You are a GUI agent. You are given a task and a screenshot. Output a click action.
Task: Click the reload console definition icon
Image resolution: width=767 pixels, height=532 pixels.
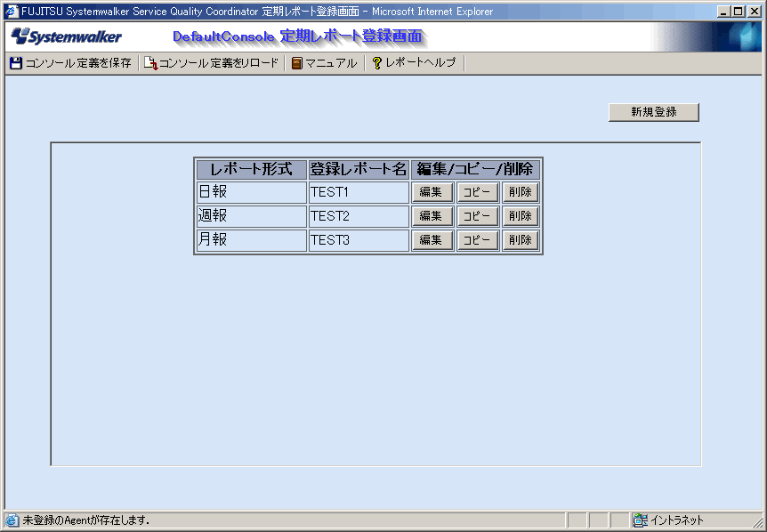click(x=150, y=63)
